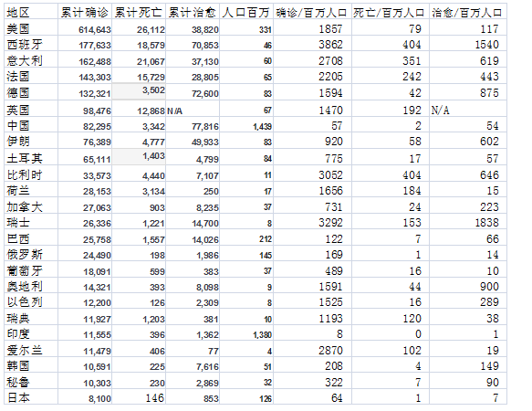
Task: Click the 美国 row label cell
Action: [31, 27]
